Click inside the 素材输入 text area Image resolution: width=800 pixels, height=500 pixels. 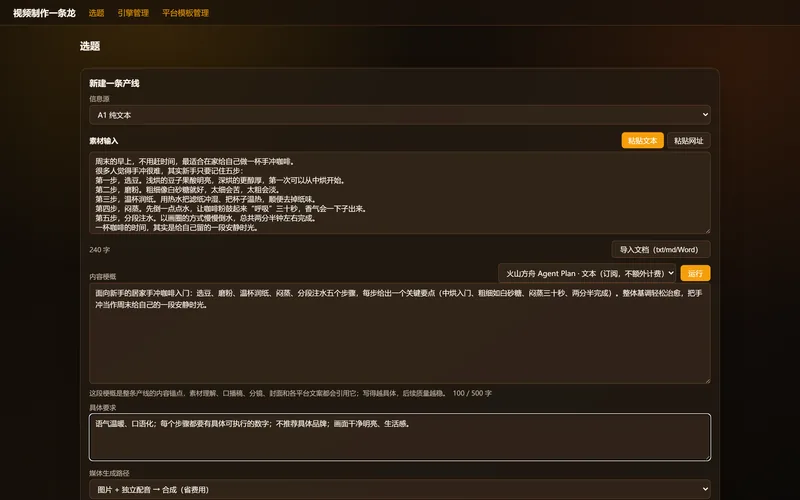(400, 193)
